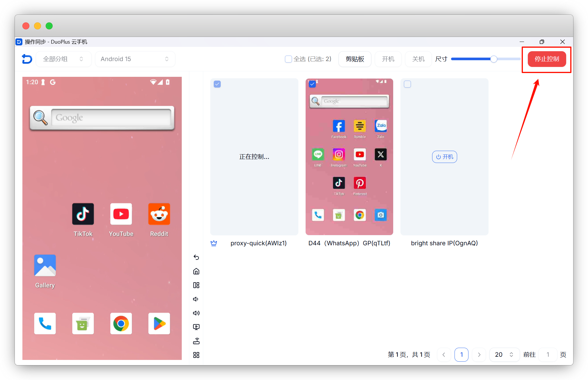
Task: Open recent apps view icon
Action: pos(196,285)
